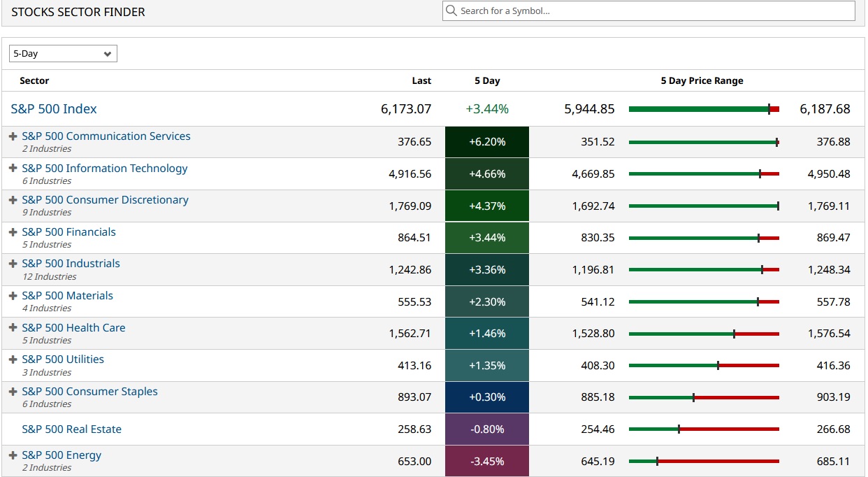Expand S&P 500 Consumer Discretionary row
Image resolution: width=868 pixels, height=477 pixels.
point(13,200)
